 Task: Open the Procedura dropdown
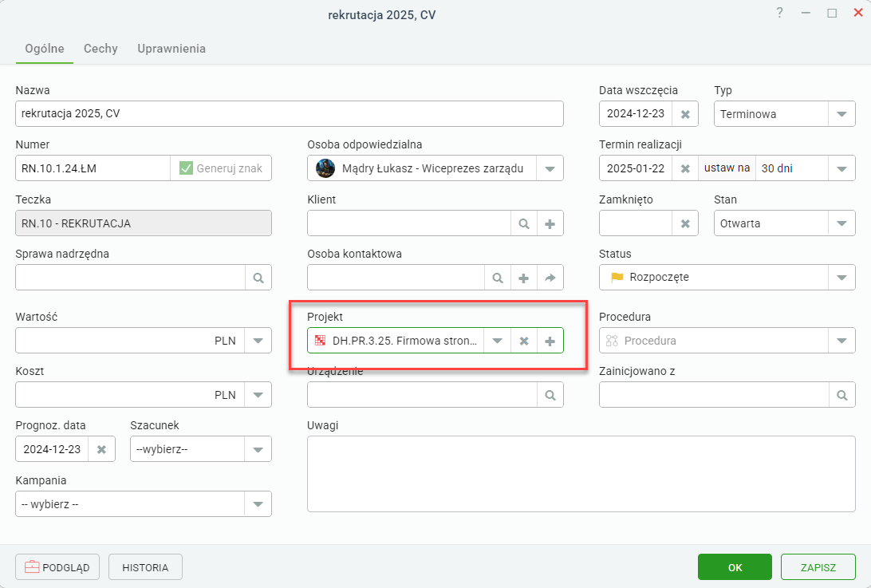point(841,341)
